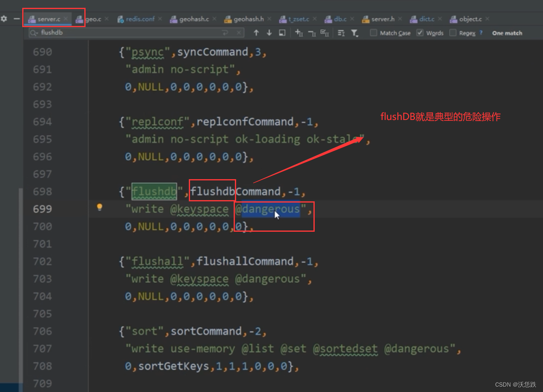
Task: Close the geo.c tab
Action: (107, 19)
